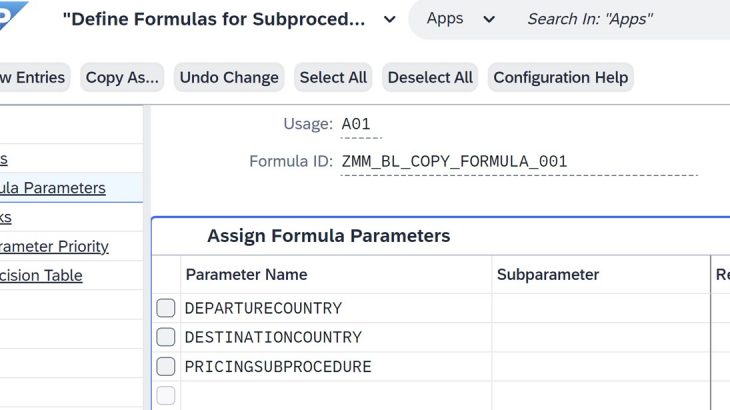Image resolution: width=730 pixels, height=410 pixels.
Task: Click the Copy As... button
Action: [x=122, y=77]
